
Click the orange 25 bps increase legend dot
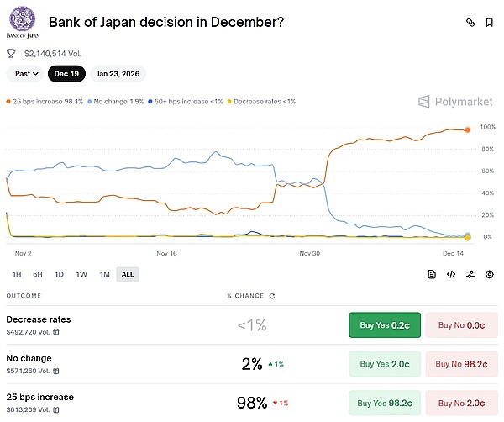[8, 102]
